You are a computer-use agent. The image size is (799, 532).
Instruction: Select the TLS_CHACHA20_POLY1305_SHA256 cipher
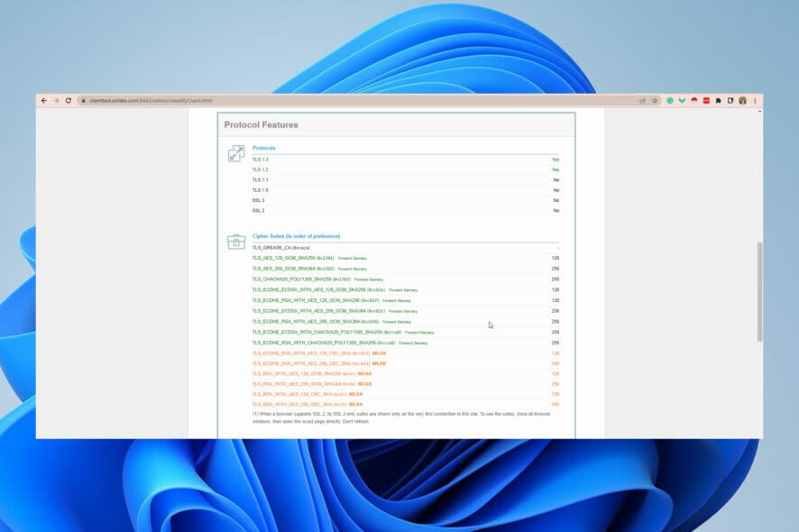(x=406, y=280)
